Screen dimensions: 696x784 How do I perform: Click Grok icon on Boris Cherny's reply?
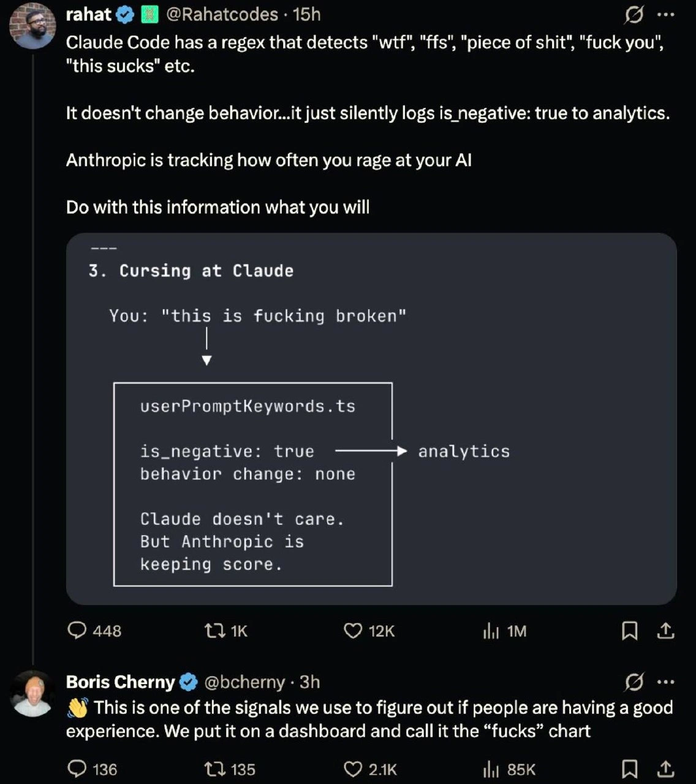pyautogui.click(x=634, y=682)
